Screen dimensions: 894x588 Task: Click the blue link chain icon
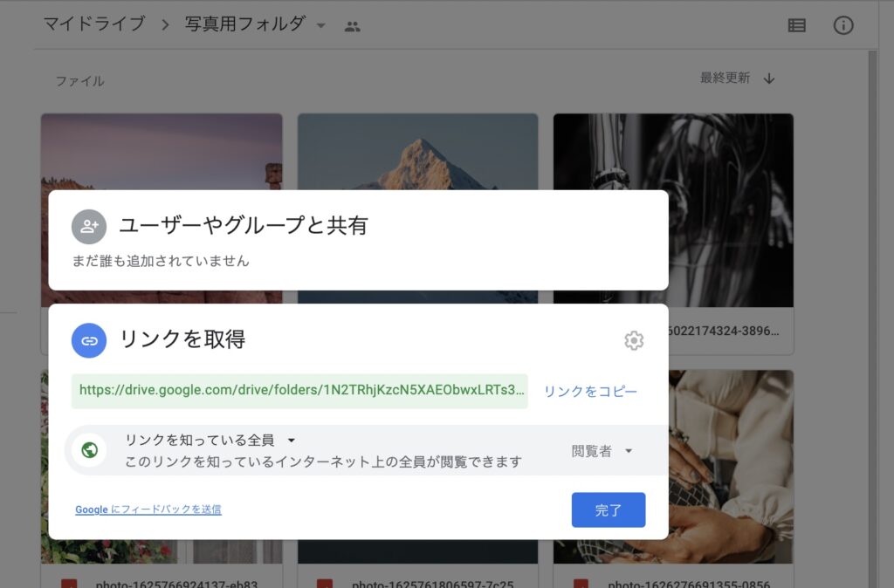[89, 340]
